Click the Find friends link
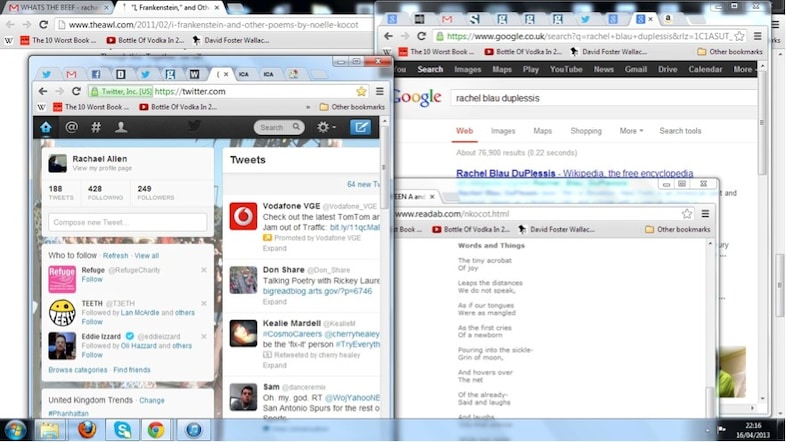786x442 pixels. 132,370
